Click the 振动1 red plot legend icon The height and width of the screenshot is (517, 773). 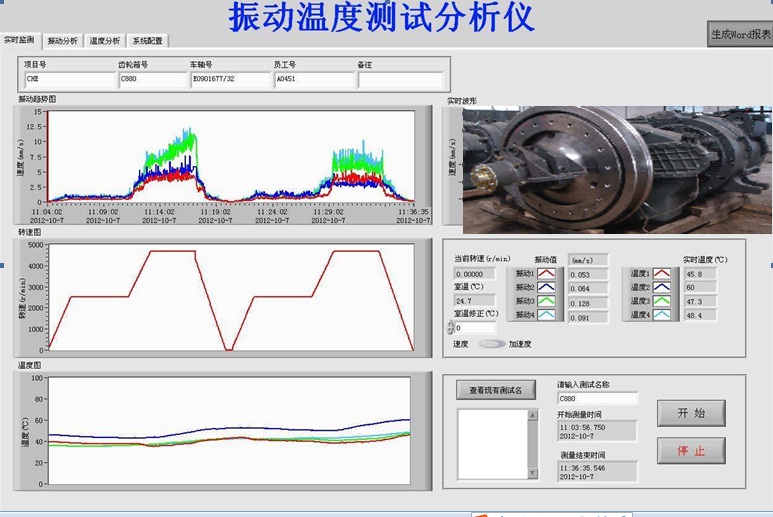click(548, 273)
